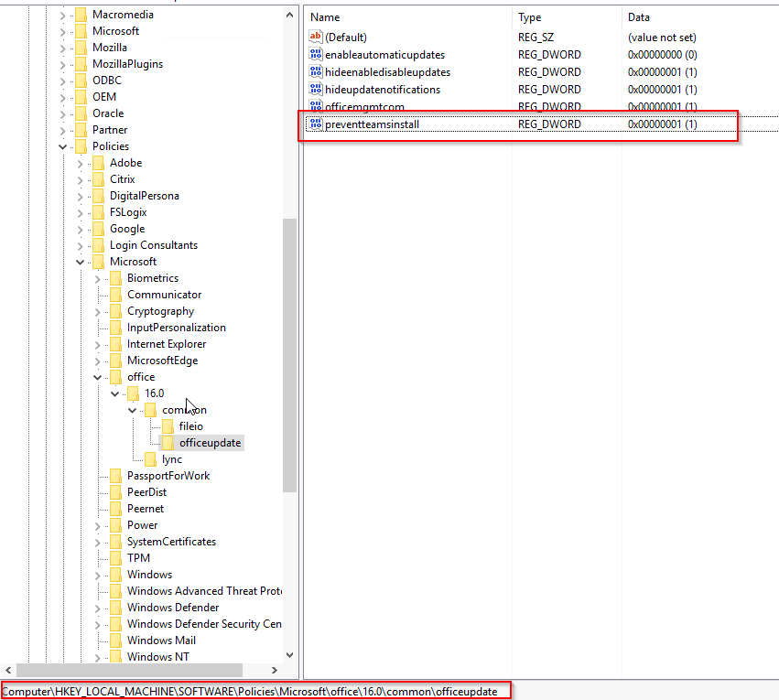Click the PassportForWork folder icon

coord(115,476)
